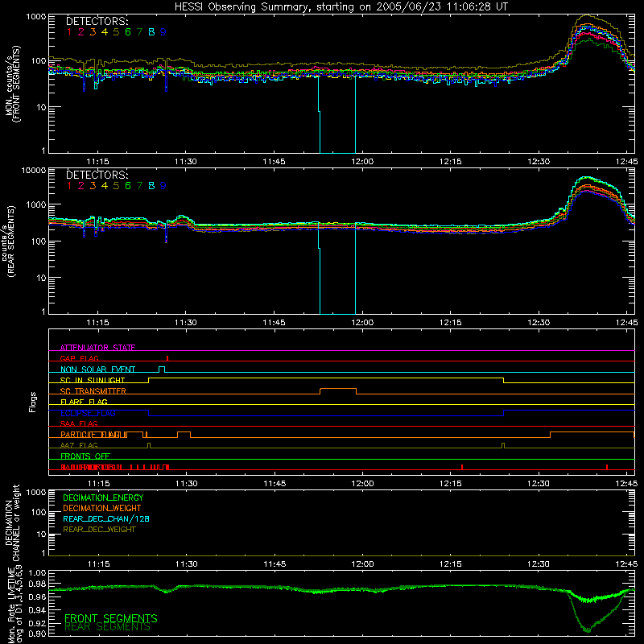This screenshot has height=644, width=644.
Task: Select the ECLIPSE_FLAG label
Action: coord(88,413)
